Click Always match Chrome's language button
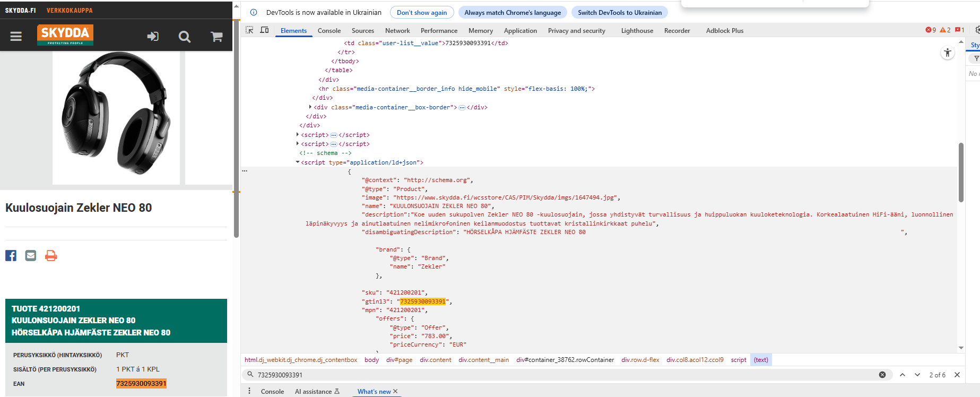Viewport: 980px width, 397px height. click(513, 13)
